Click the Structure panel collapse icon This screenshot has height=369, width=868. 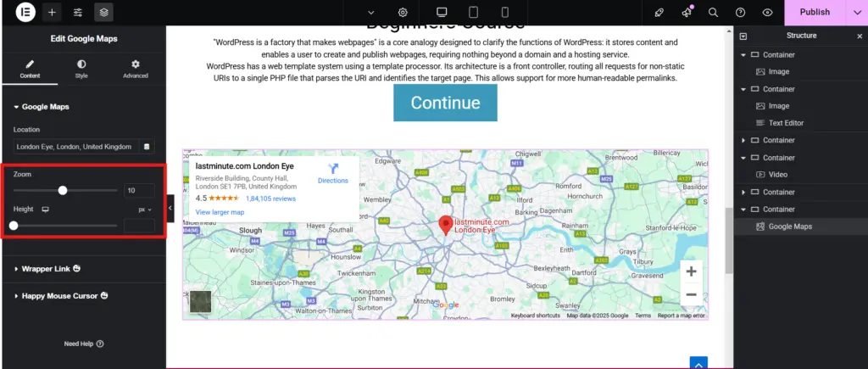743,36
